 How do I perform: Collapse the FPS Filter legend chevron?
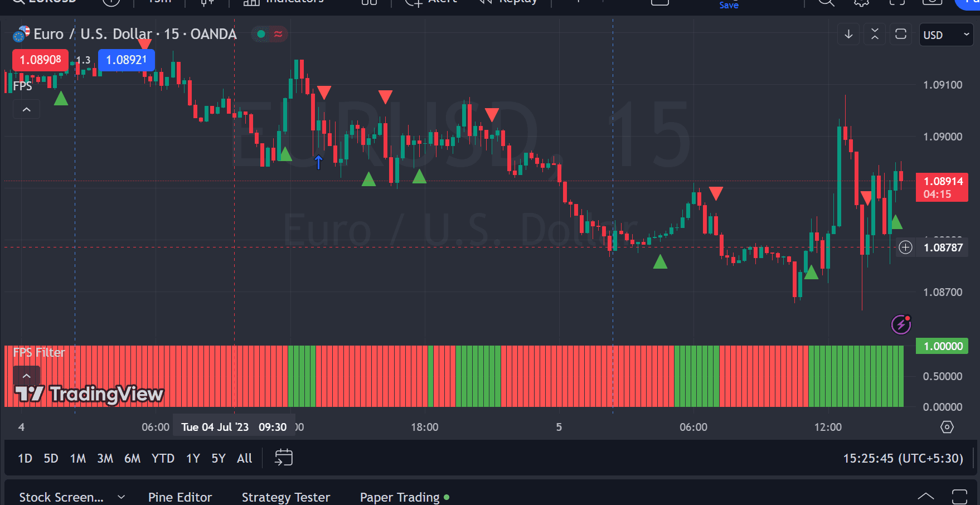(26, 376)
